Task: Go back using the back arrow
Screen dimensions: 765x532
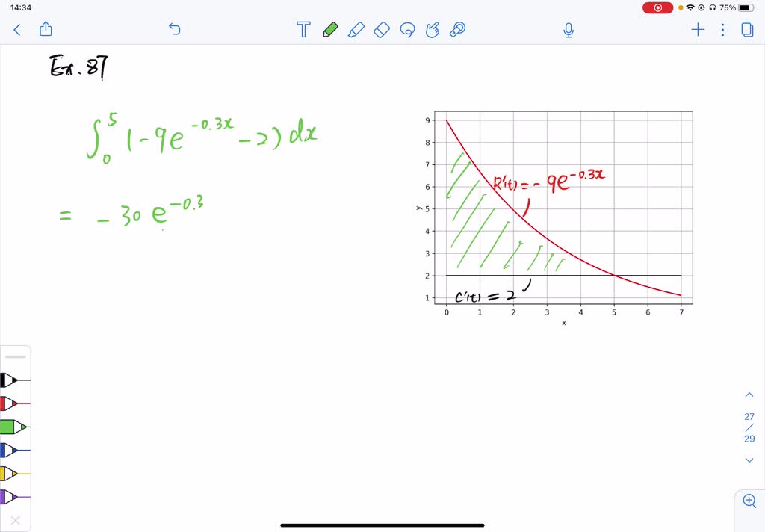Action: (16, 30)
